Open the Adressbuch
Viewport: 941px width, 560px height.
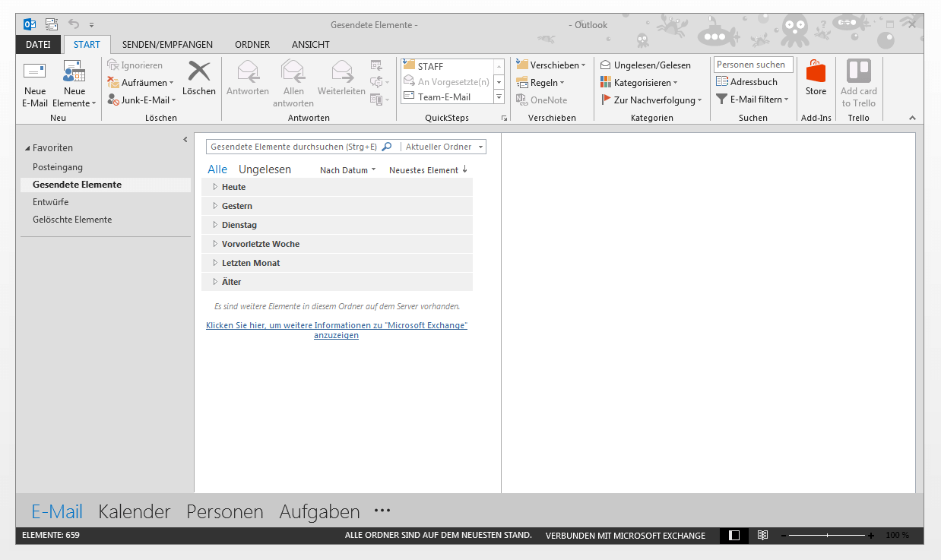747,81
